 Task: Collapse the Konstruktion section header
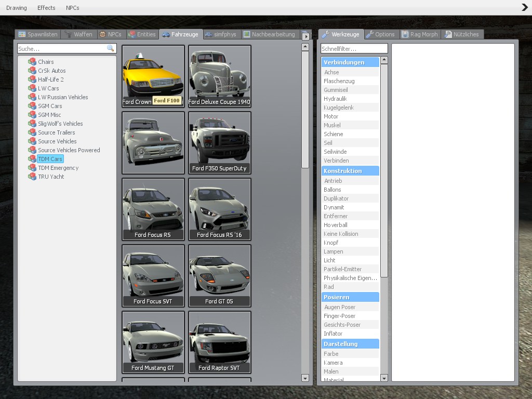[350, 171]
